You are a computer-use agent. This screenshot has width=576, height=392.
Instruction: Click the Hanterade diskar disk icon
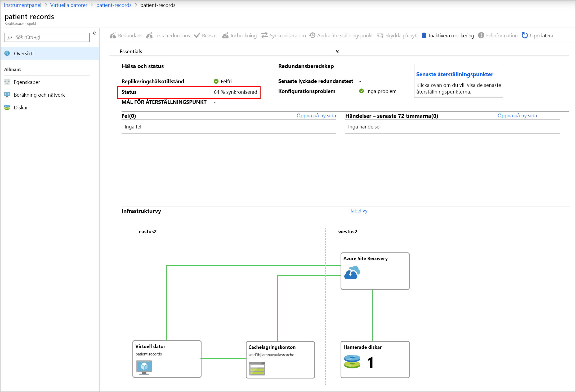tap(352, 362)
